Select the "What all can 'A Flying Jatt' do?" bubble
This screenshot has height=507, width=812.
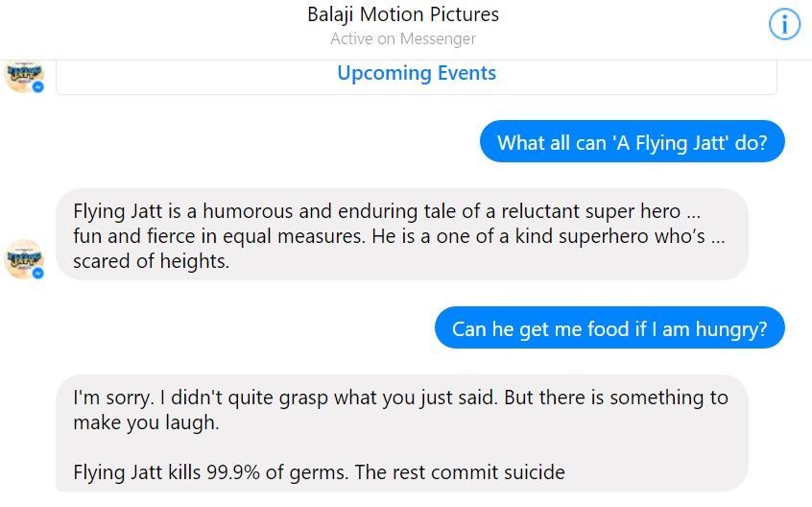tap(632, 141)
